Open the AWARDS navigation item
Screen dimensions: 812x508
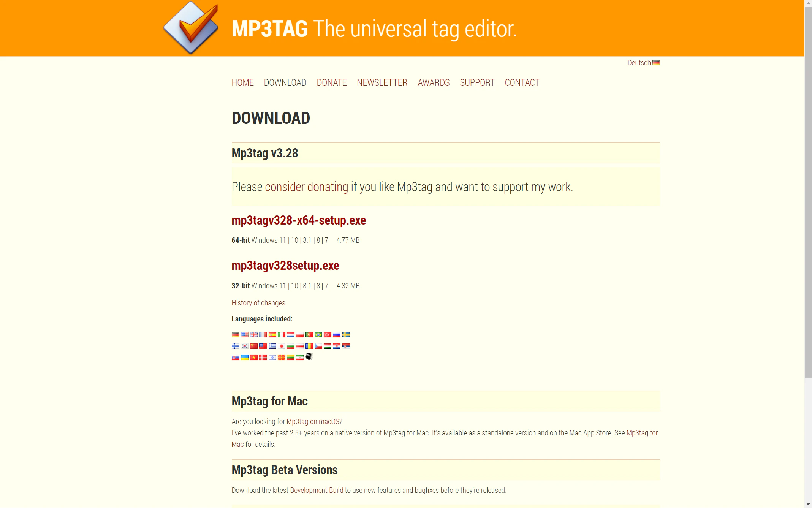coord(434,82)
